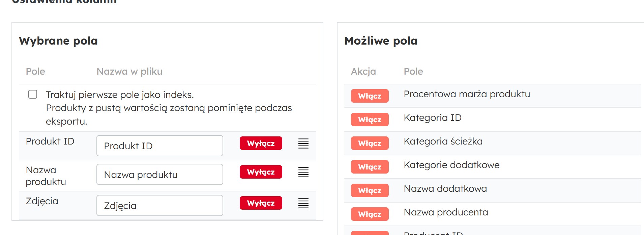644x235 pixels.
Task: Activate the Nazwa dodatkowa field
Action: [370, 190]
